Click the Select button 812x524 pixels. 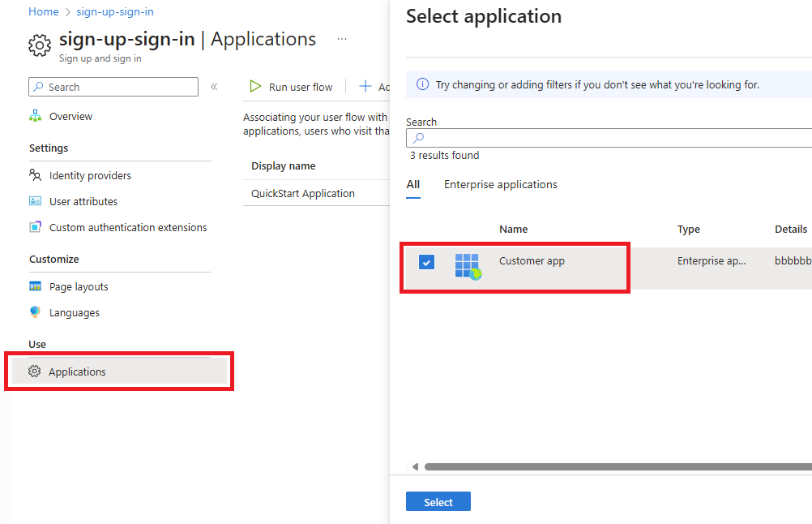click(438, 501)
